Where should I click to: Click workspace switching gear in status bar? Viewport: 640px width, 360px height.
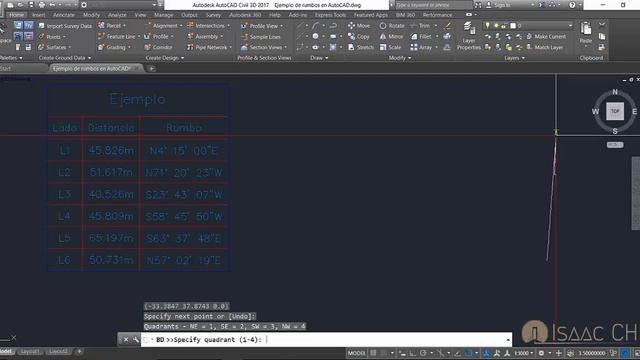point(541,353)
